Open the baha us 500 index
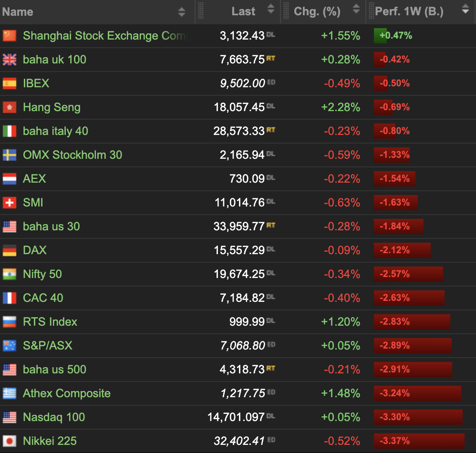 [55, 370]
